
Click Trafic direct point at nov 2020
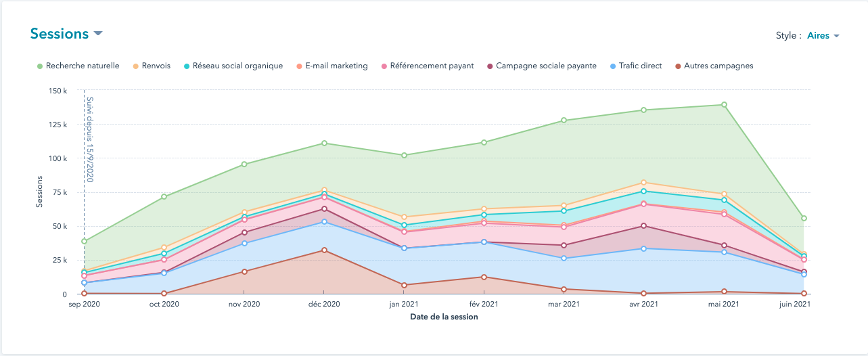click(244, 243)
